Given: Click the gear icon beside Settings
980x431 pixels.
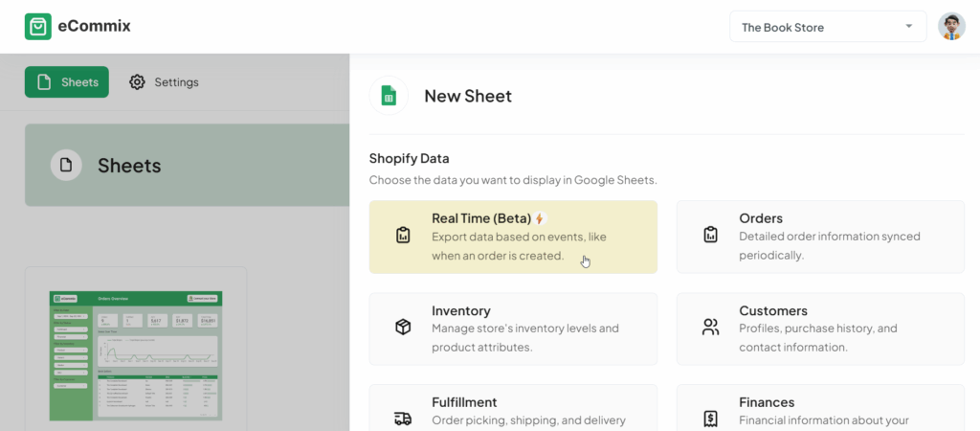Looking at the screenshot, I should (x=137, y=82).
